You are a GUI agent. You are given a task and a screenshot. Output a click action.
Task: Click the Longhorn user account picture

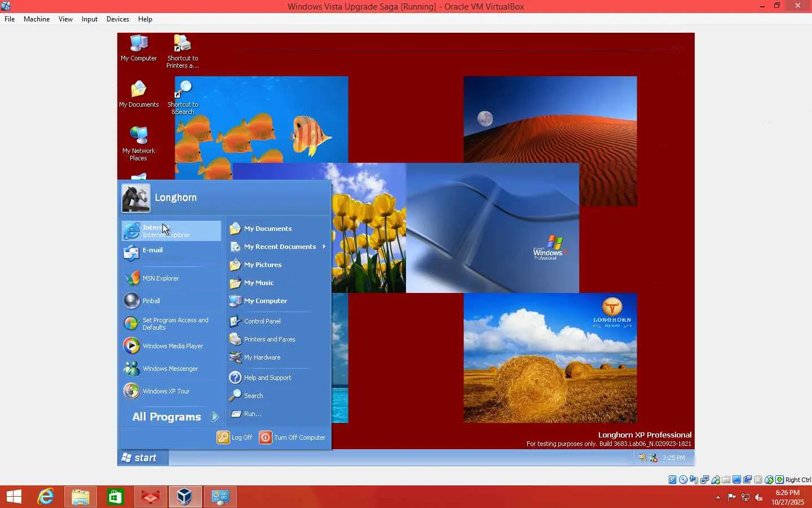click(x=136, y=198)
